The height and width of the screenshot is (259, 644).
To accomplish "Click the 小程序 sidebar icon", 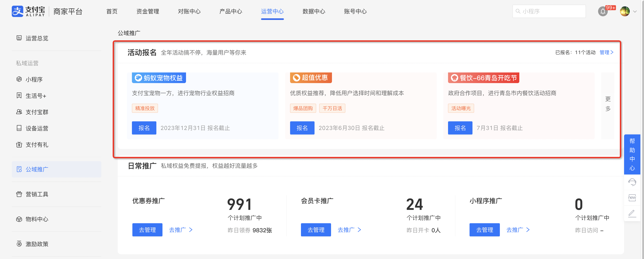I will point(19,79).
